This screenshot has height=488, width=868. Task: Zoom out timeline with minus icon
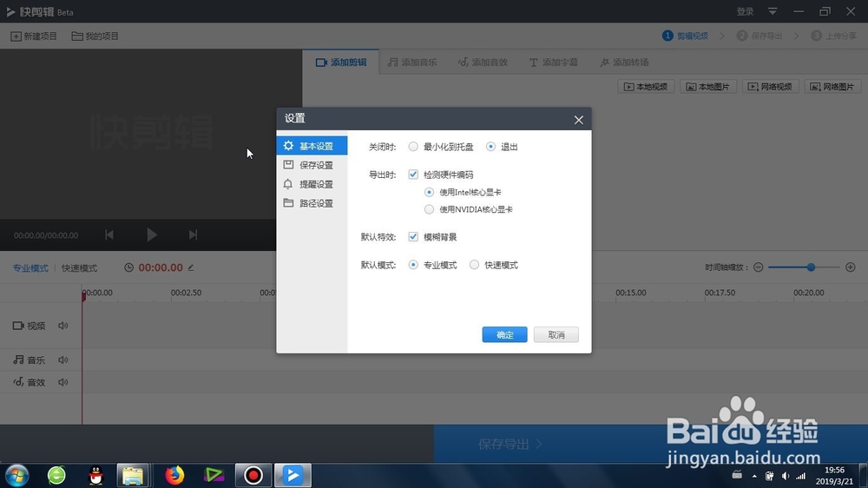(759, 267)
